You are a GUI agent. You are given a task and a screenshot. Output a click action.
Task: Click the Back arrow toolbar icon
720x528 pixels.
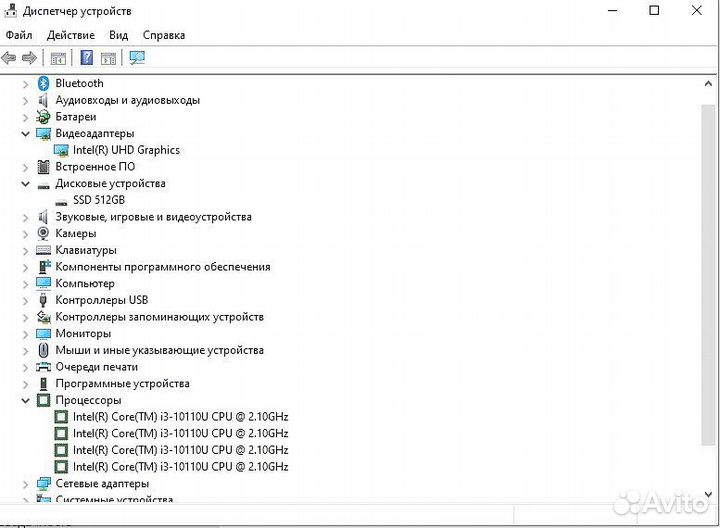(9, 58)
